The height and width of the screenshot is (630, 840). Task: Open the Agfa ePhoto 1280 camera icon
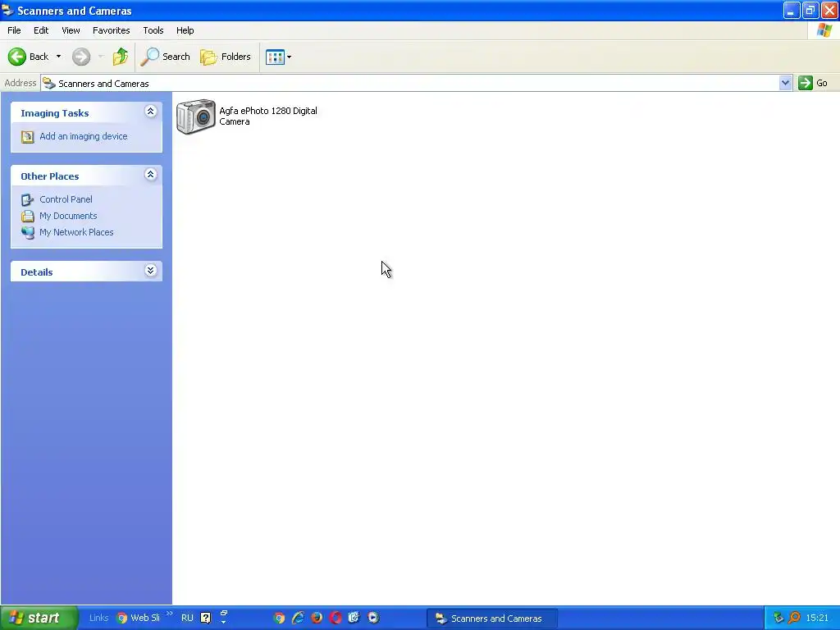point(196,116)
